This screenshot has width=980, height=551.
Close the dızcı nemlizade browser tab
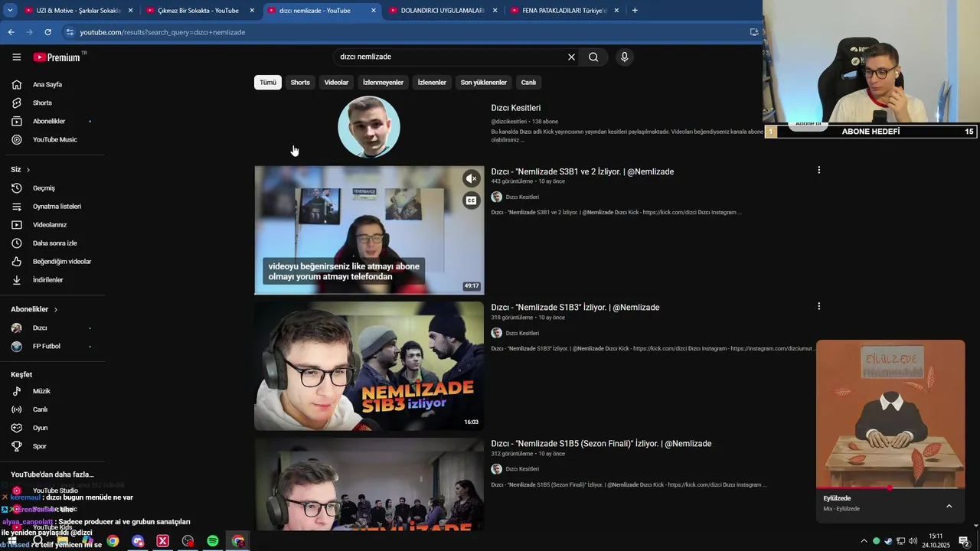point(374,10)
